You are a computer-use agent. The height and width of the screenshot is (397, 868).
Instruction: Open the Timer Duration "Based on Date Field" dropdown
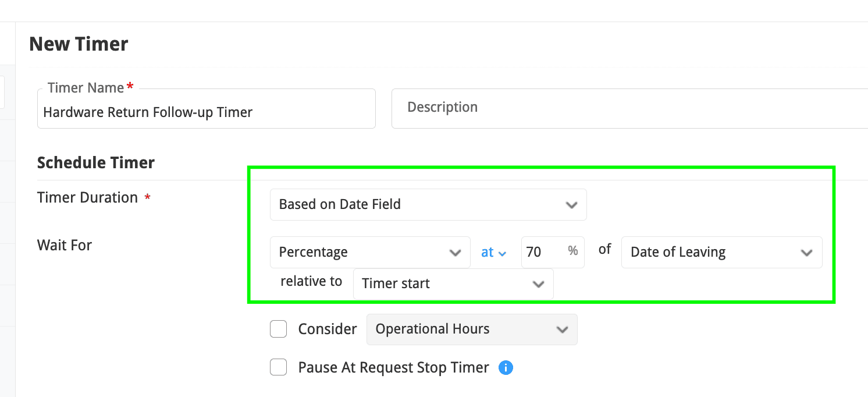coord(419,205)
